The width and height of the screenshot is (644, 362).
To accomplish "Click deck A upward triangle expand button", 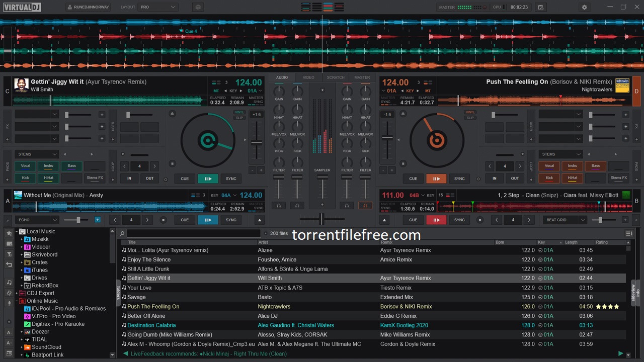I will 260,220.
